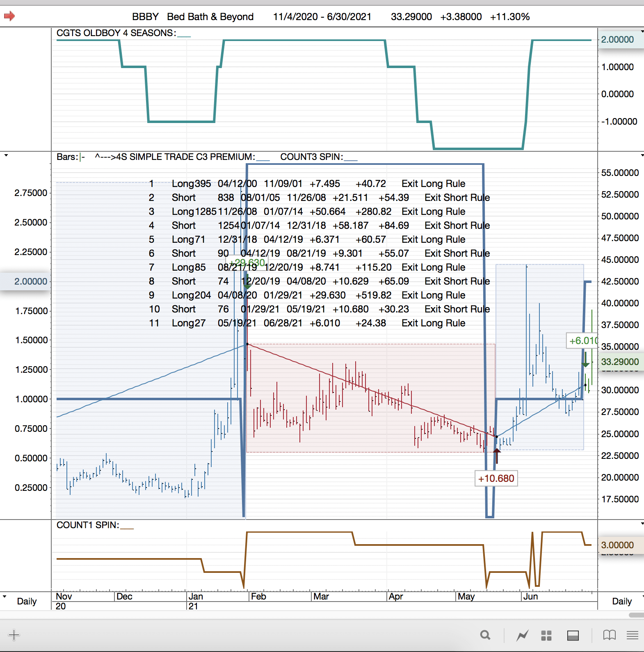The image size is (644, 652).
Task: Select the zigzag chart line icon
Action: pos(522,635)
